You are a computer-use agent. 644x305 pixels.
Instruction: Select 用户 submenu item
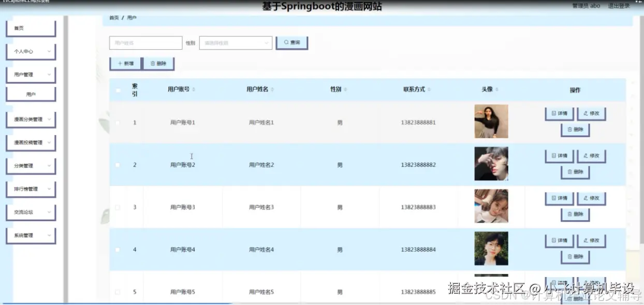pos(31,95)
